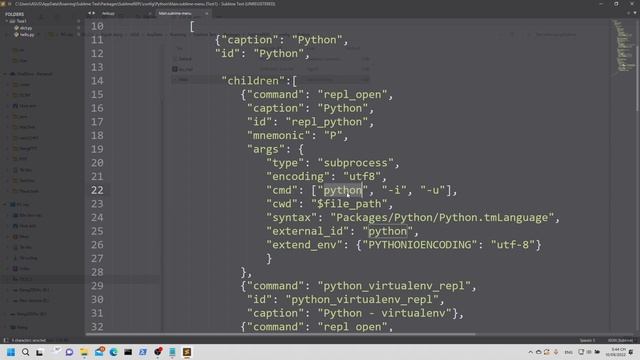This screenshot has width=640, height=360.
Task: Open File Explorer from the taskbar
Action: click(x=84, y=352)
